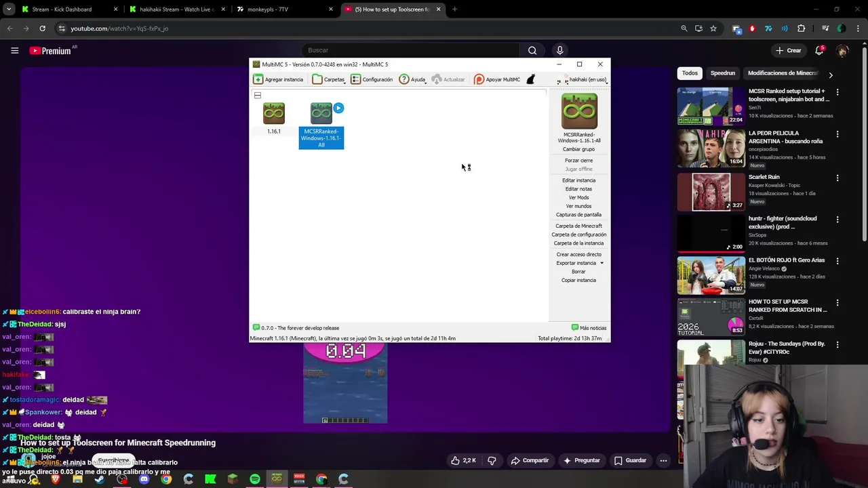
Task: Open the browser extensions puzzle icon
Action: click(x=802, y=28)
